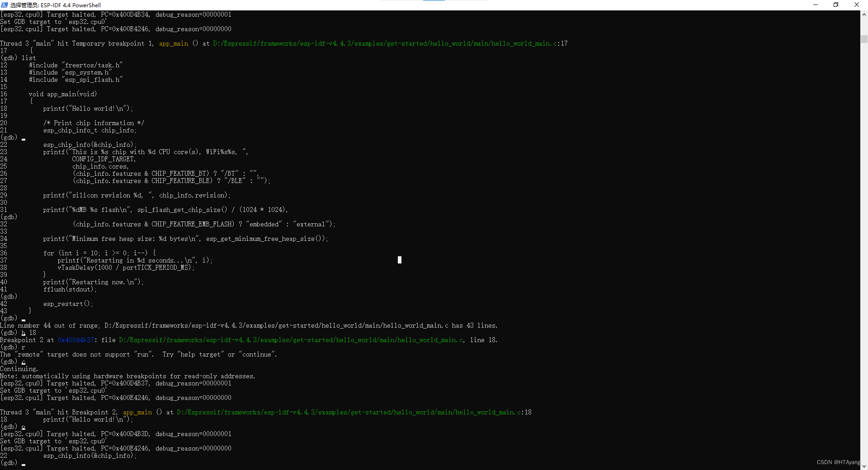
Task: Click the blue address 0x400d4b37
Action: click(x=76, y=340)
